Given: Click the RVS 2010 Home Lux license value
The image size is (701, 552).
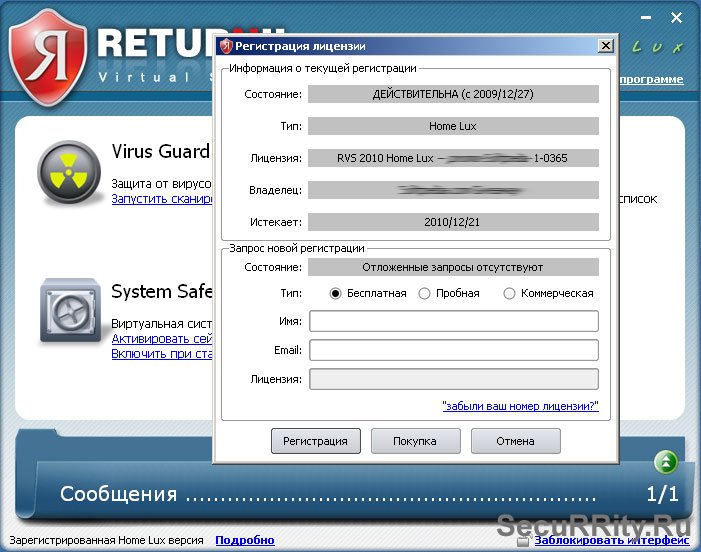Looking at the screenshot, I should click(453, 158).
